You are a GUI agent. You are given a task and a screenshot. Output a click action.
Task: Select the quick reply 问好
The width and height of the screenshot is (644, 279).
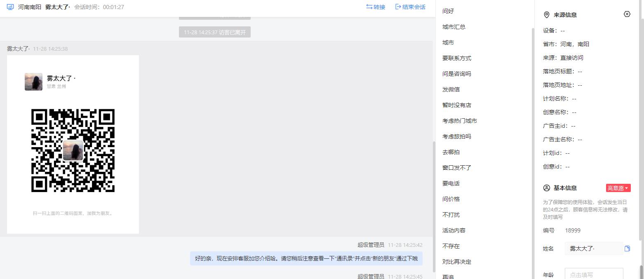[448, 11]
